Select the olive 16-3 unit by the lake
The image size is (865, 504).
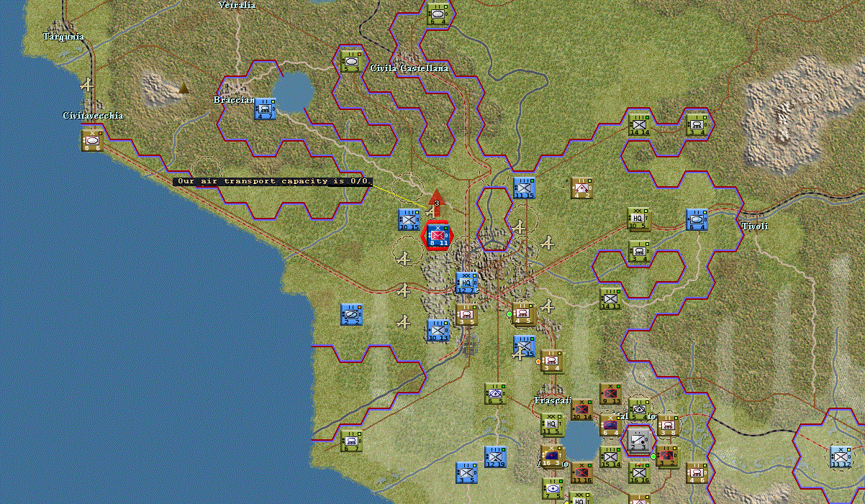pyautogui.click(x=552, y=457)
